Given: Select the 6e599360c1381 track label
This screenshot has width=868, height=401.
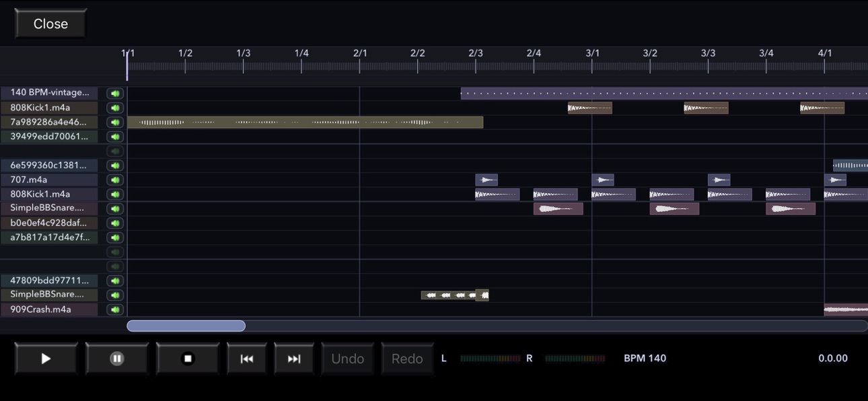Looking at the screenshot, I should [x=49, y=165].
